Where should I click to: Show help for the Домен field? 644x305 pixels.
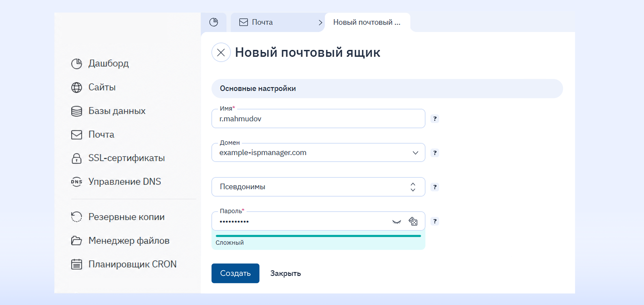click(435, 153)
